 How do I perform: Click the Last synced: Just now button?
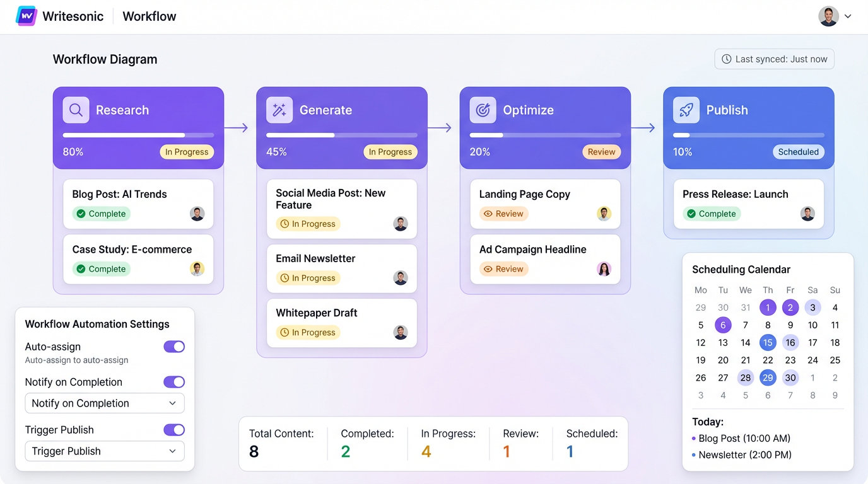pos(774,59)
